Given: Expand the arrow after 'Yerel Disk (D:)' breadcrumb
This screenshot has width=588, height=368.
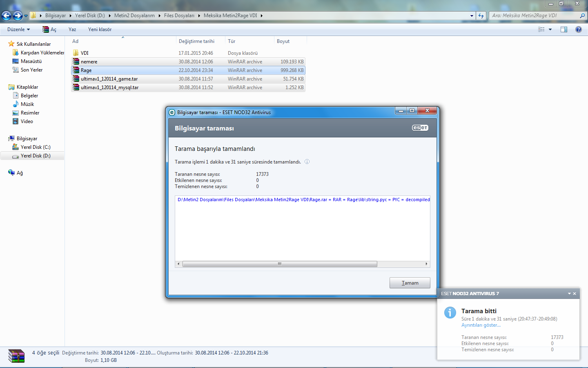Looking at the screenshot, I should click(x=109, y=16).
